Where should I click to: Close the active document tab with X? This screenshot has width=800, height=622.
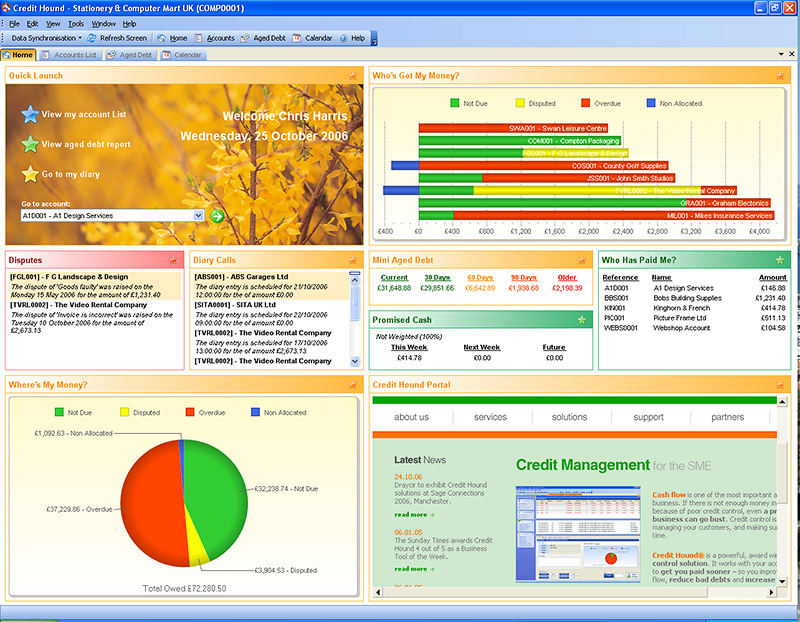point(792,54)
